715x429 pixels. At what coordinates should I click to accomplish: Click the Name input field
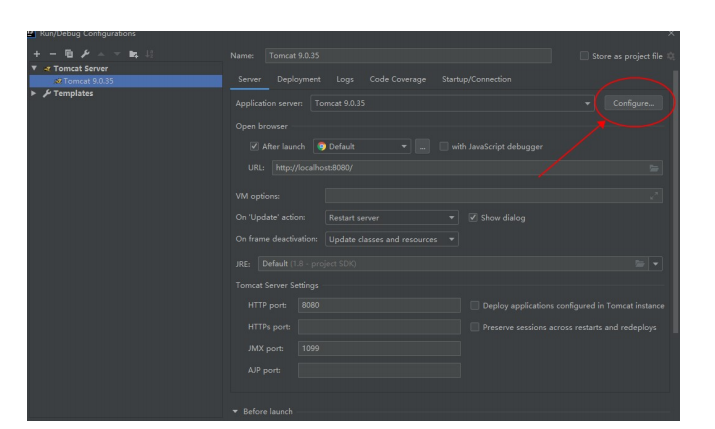(408, 56)
